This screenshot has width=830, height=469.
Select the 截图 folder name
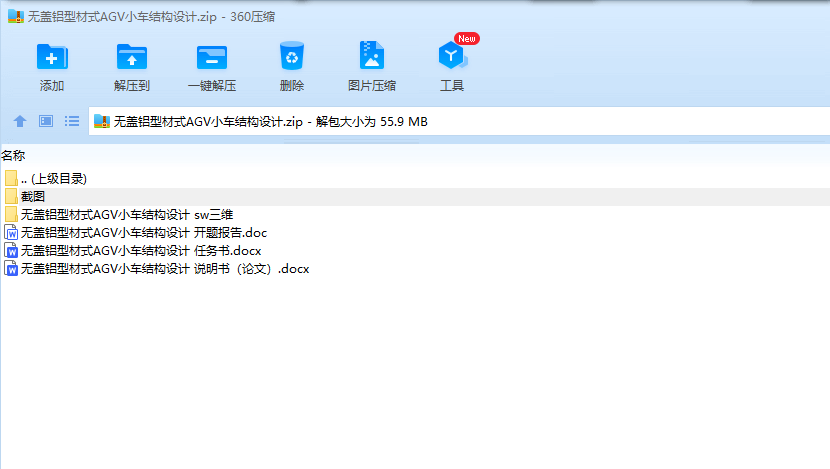point(33,196)
